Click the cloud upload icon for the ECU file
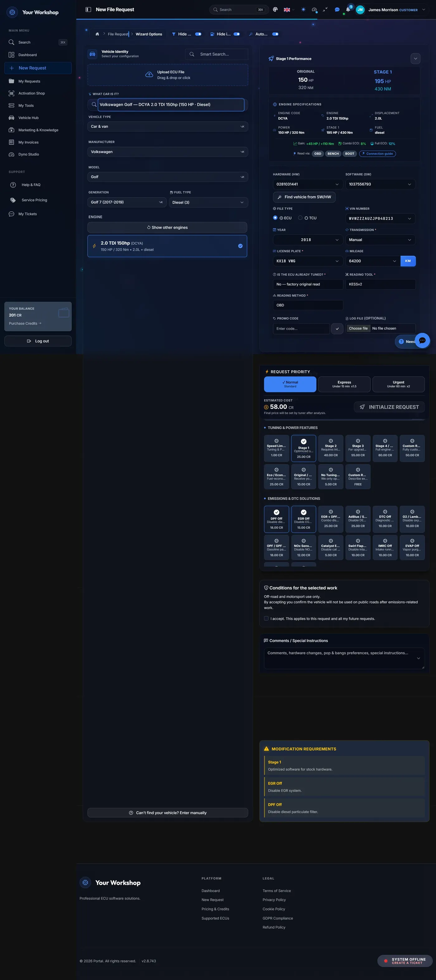The image size is (436, 980). (149, 75)
